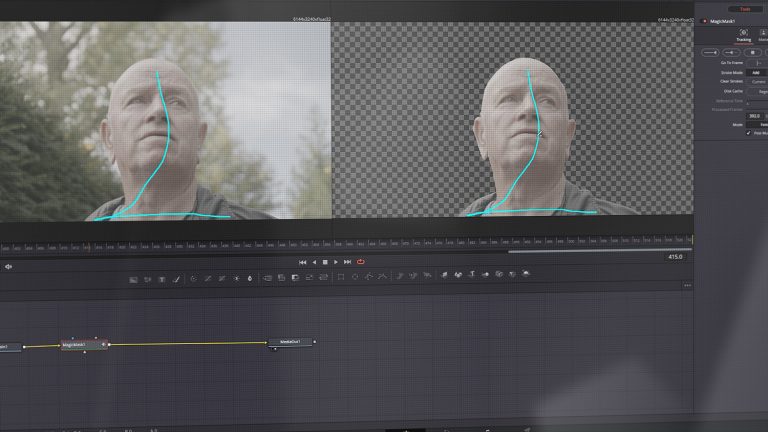768x432 pixels.
Task: Add a Text+ node from toolbar
Action: pos(162,279)
